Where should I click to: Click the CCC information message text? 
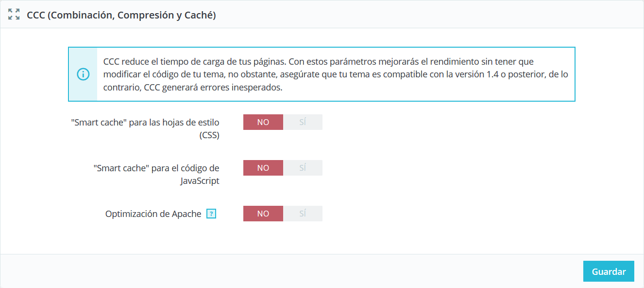336,75
